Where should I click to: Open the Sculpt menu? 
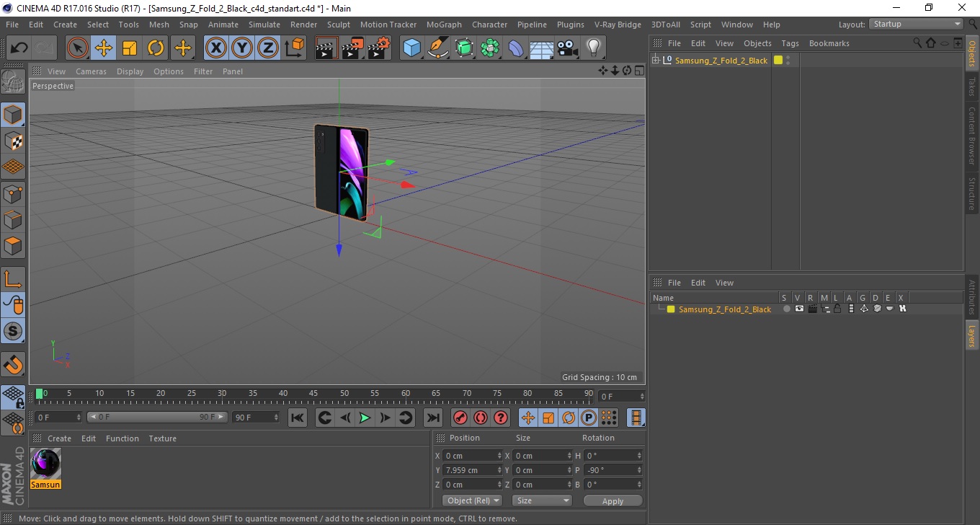[x=339, y=25]
